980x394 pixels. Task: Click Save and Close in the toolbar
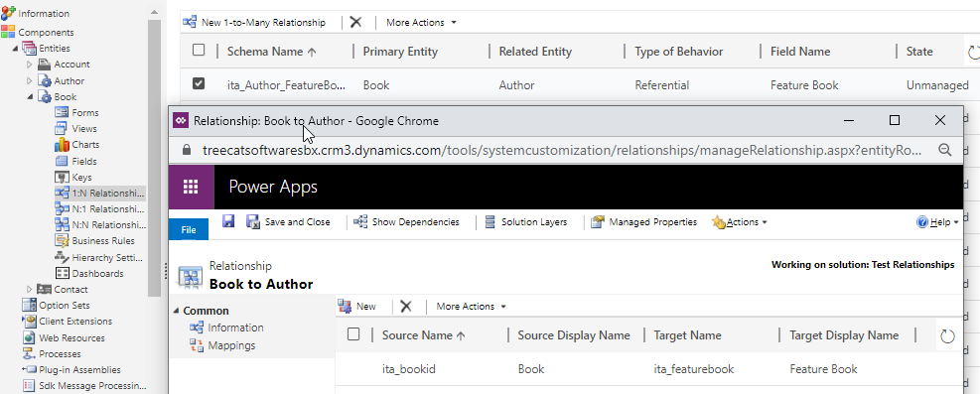(288, 221)
